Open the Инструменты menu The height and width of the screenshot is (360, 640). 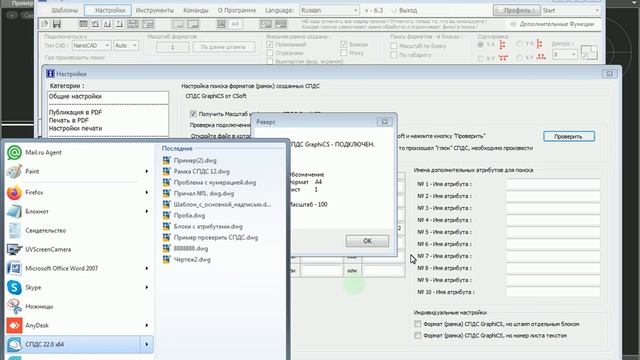click(x=155, y=10)
